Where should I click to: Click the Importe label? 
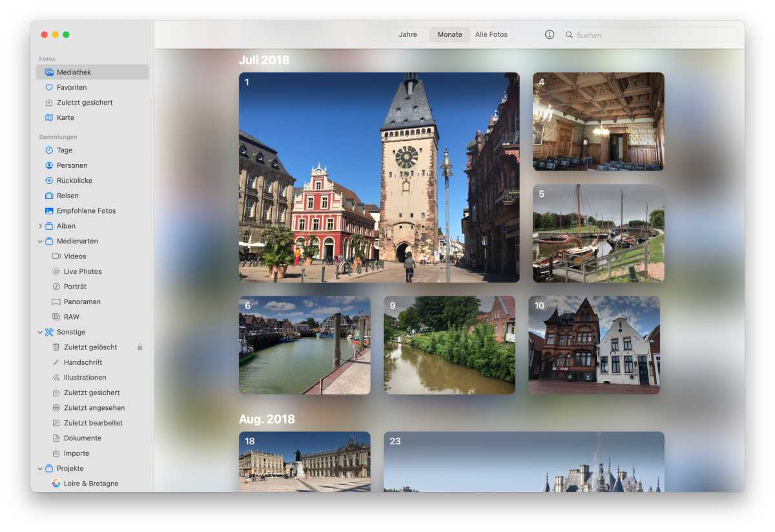point(76,453)
